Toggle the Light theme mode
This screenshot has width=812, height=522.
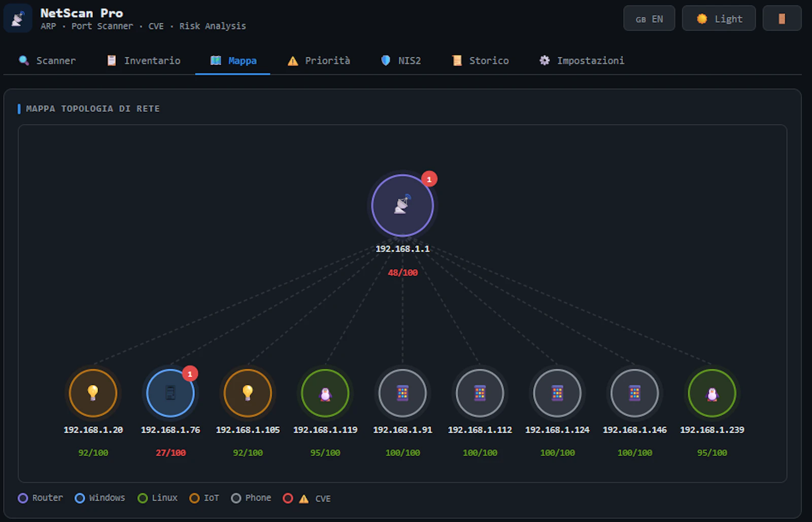[719, 19]
